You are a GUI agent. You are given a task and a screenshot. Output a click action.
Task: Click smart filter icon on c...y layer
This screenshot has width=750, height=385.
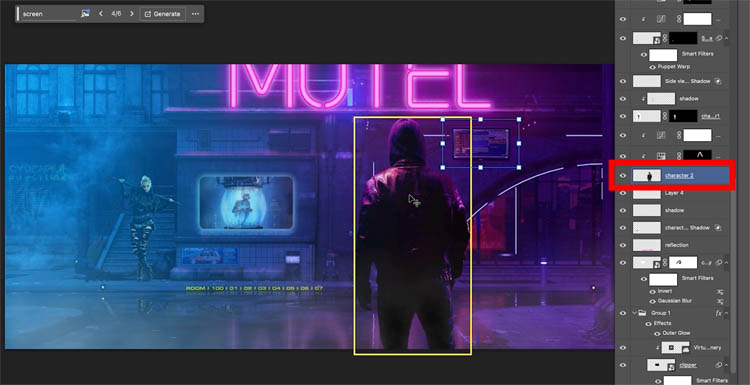pyautogui.click(x=718, y=262)
